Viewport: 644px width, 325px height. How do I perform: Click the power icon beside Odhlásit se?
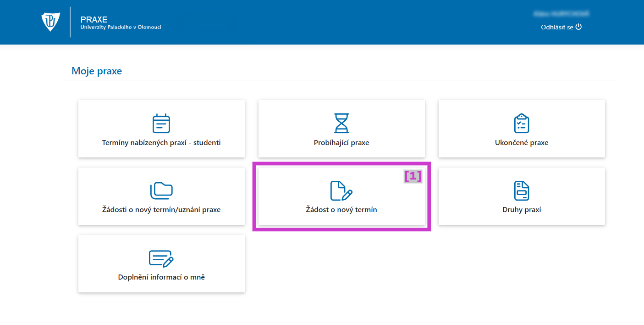(x=578, y=27)
